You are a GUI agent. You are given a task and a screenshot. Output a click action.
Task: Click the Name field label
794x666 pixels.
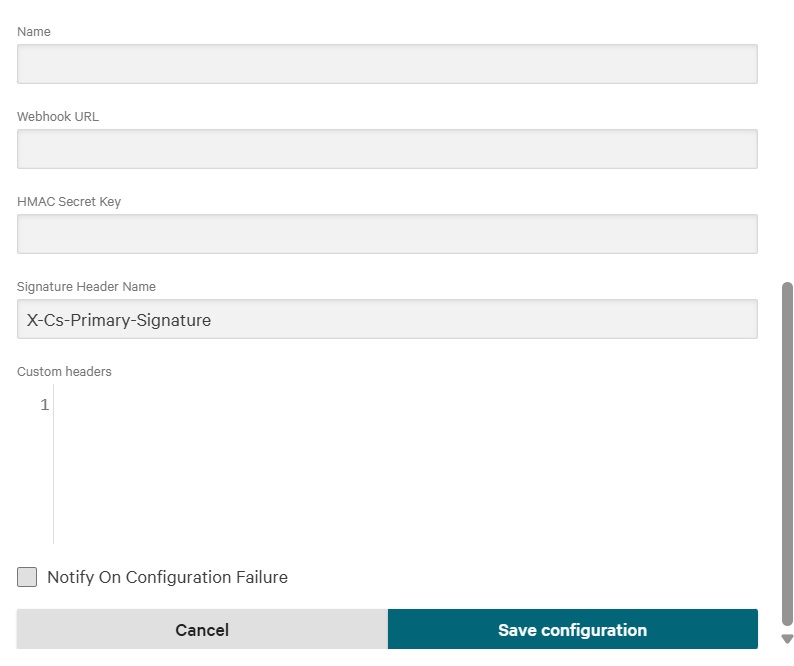34,31
